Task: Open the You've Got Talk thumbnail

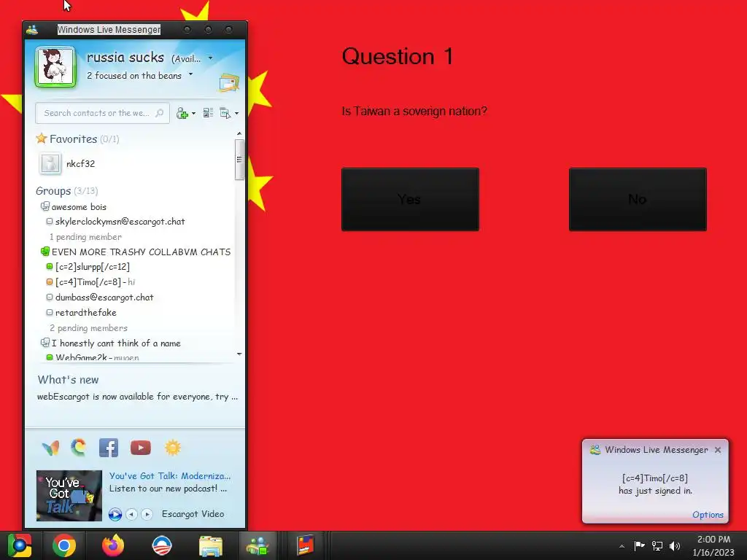Action: [x=69, y=496]
